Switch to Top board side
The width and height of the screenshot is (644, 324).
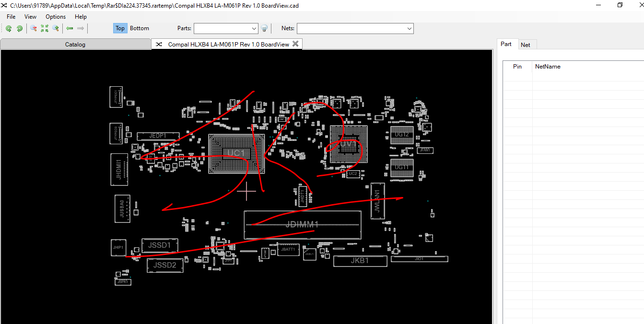click(120, 28)
